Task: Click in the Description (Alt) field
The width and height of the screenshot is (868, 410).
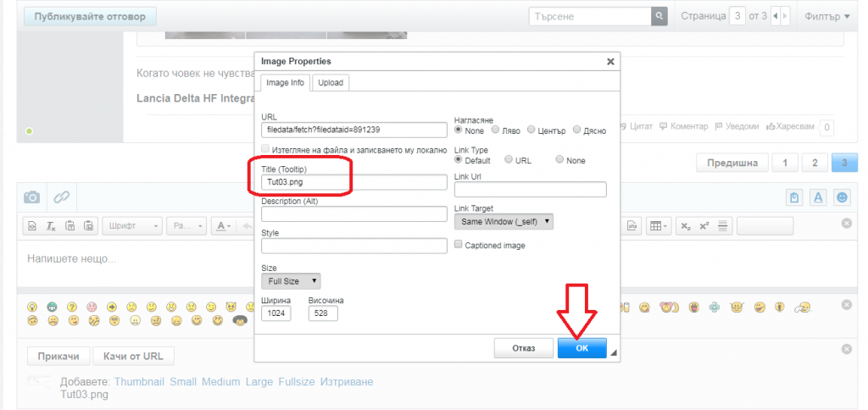Action: (x=353, y=213)
